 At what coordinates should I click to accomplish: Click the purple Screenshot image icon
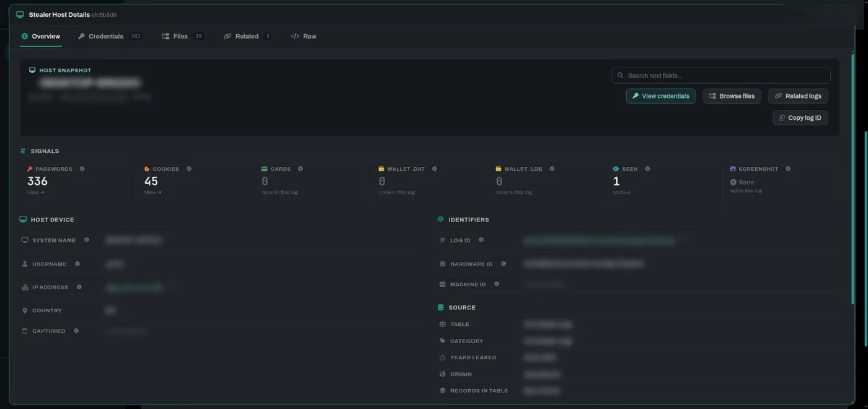pyautogui.click(x=733, y=169)
